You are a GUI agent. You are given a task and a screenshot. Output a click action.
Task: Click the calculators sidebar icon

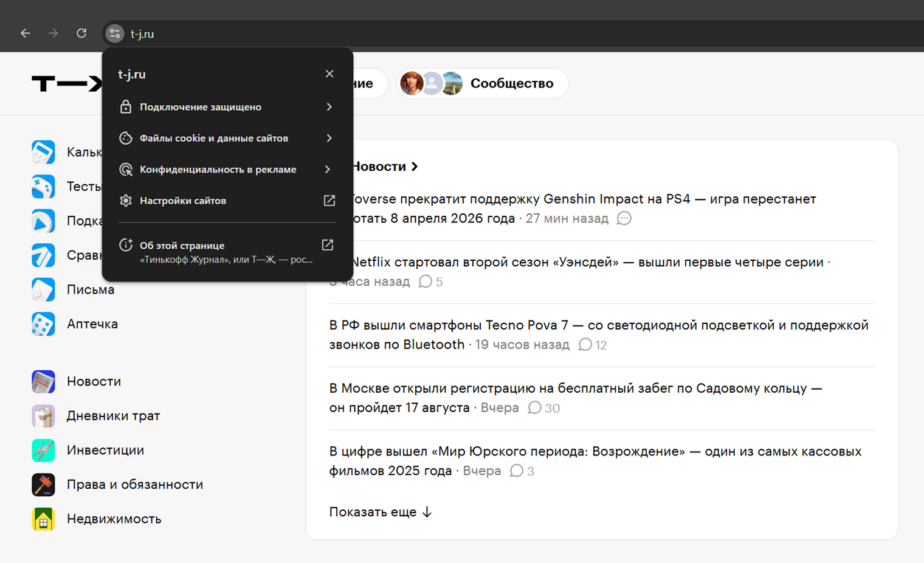(43, 152)
